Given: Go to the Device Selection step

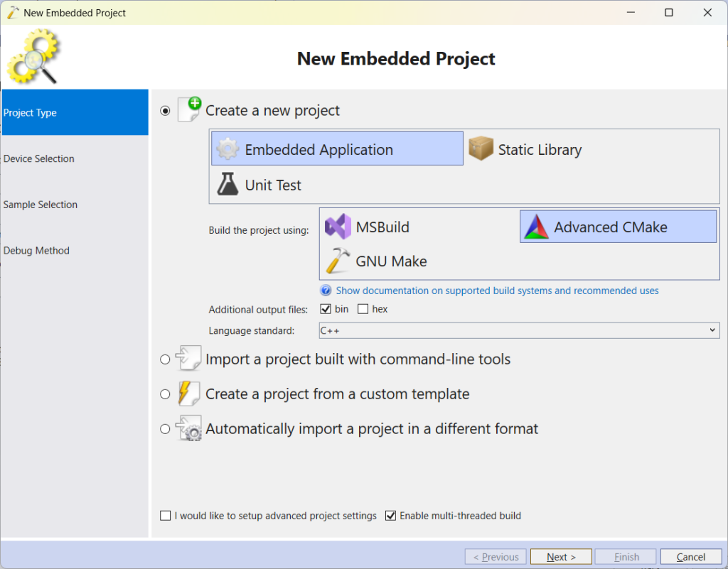Looking at the screenshot, I should coord(39,158).
